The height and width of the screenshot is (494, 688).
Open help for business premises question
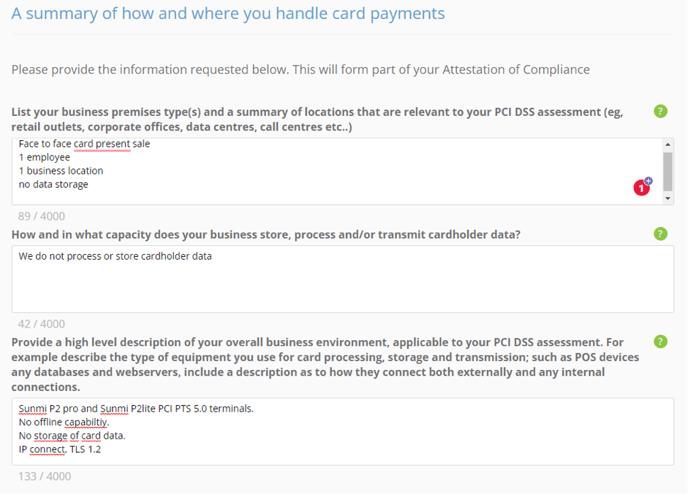pos(660,111)
